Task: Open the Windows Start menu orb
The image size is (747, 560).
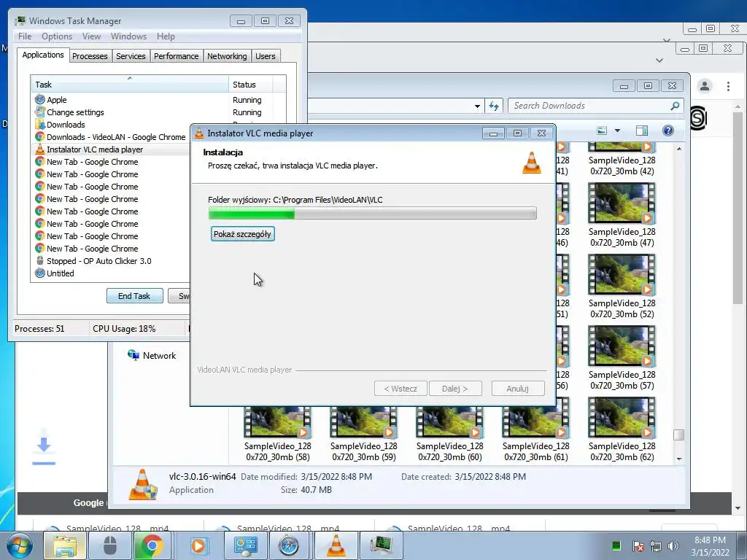Action: (19, 545)
